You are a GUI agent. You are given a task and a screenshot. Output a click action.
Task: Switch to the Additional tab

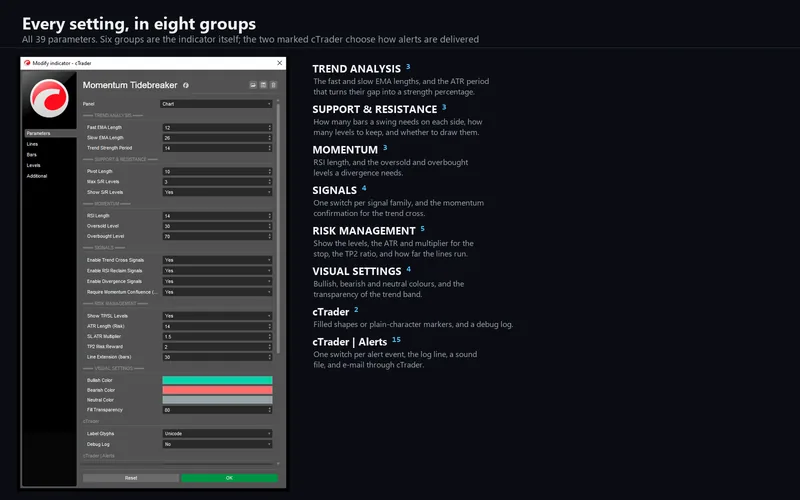(37, 176)
